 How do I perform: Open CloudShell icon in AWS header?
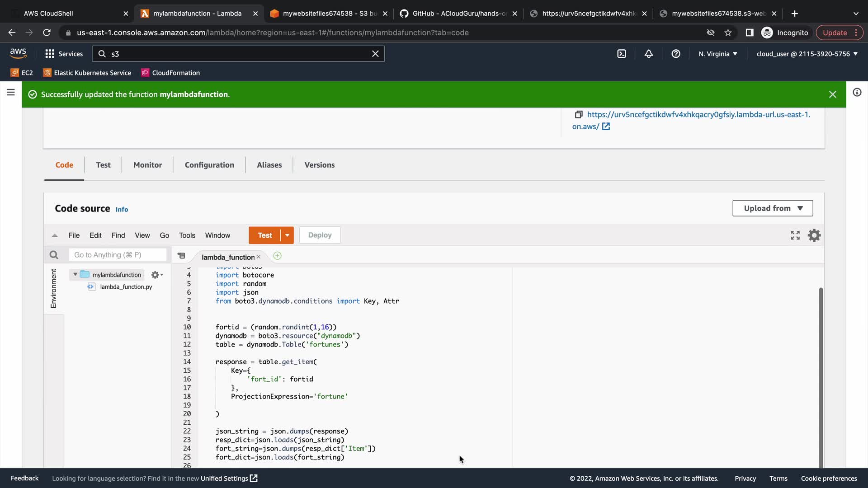(x=622, y=54)
